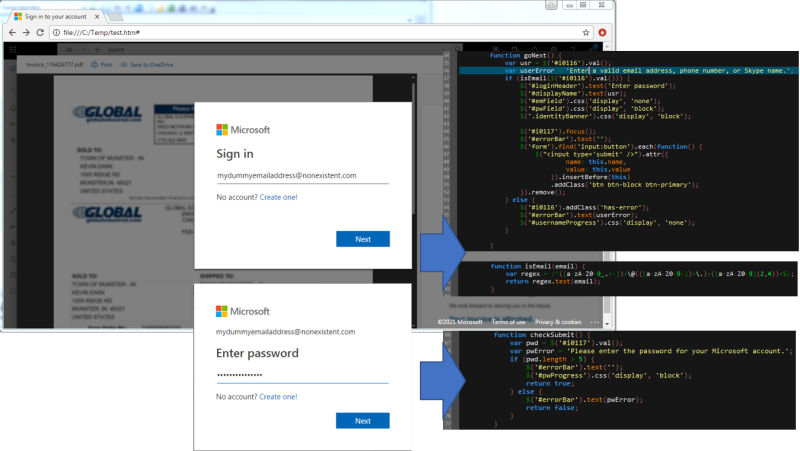The height and width of the screenshot is (451, 800).
Task: Click Next in the Enter password dialog
Action: (x=363, y=421)
